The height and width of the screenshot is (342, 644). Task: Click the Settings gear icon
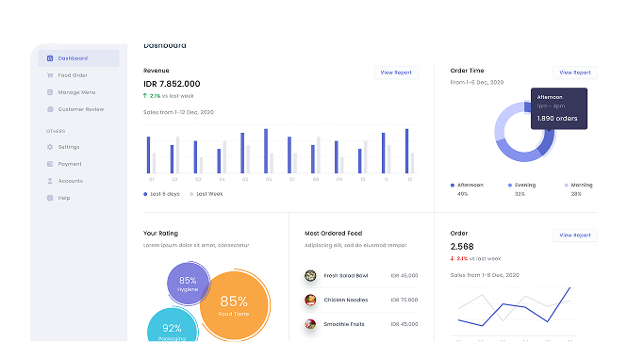[50, 147]
